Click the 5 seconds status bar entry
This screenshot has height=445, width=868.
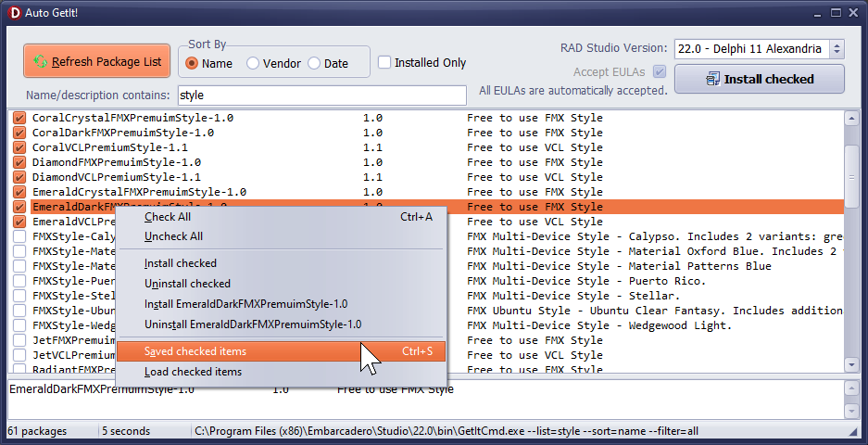point(126,431)
